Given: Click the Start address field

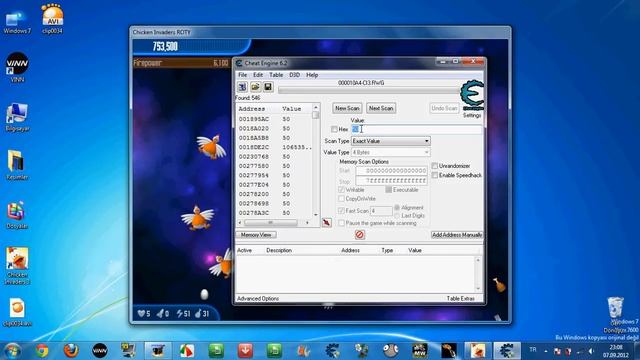Looking at the screenshot, I should (x=391, y=171).
